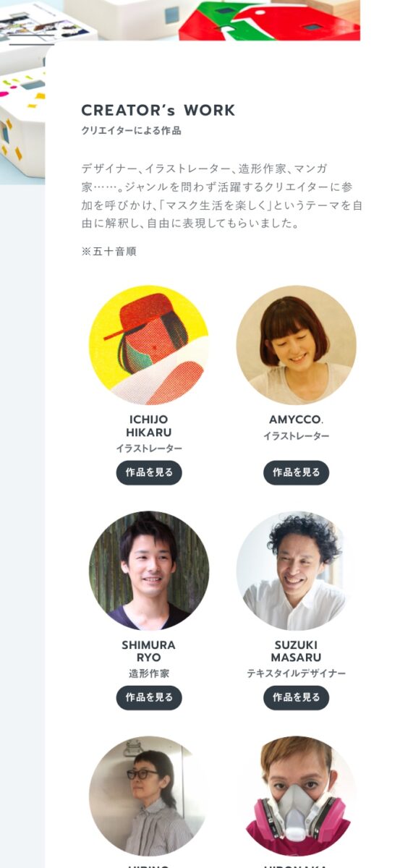View works of Suzuki Masaru via 作品を見る
Screen dimensions: 400x868
click(x=296, y=698)
